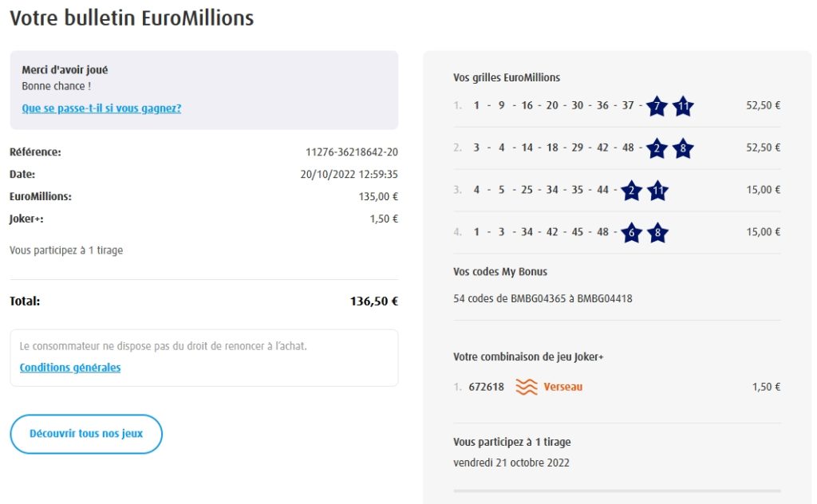
Task: Open 'Que se passe-t-il si vous gagnez?' link
Action: coord(101,108)
